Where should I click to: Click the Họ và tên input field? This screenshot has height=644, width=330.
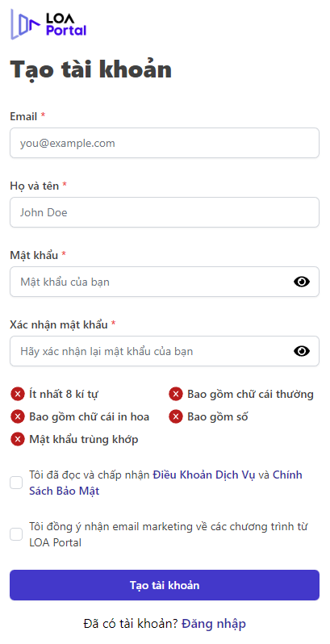(165, 212)
